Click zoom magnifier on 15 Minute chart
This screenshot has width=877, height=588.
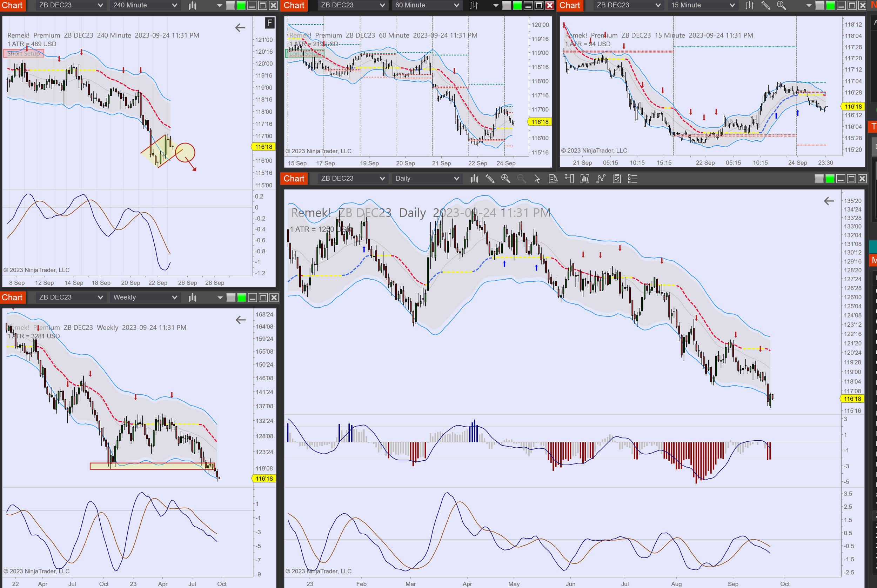pyautogui.click(x=781, y=5)
